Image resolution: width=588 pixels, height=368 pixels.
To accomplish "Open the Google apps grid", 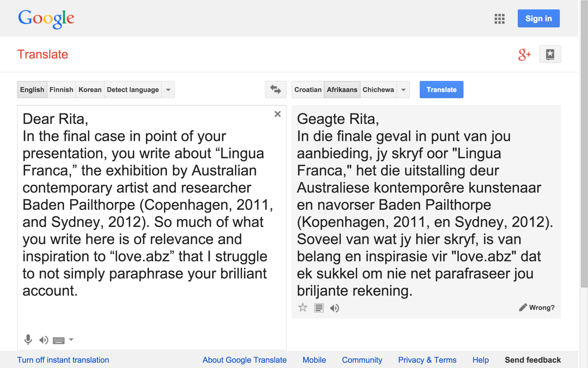I will [x=499, y=19].
